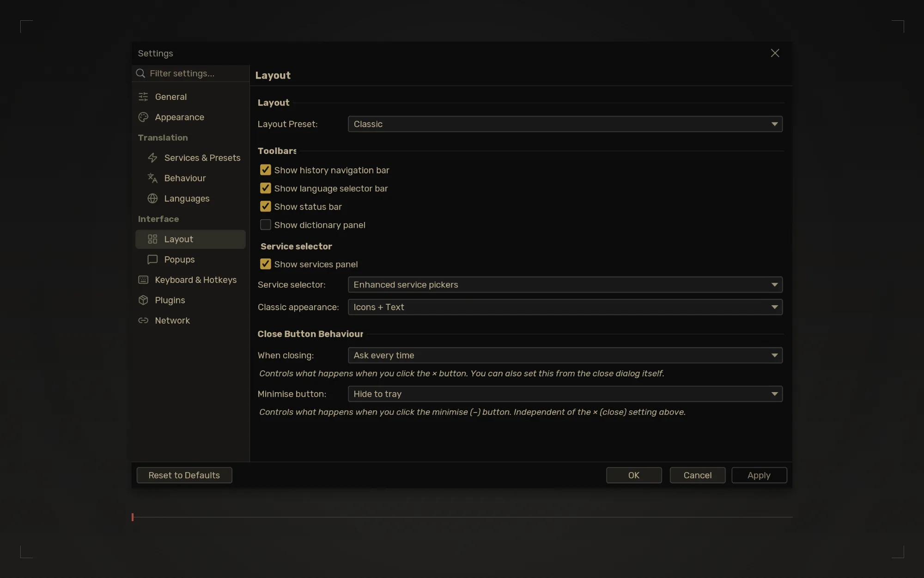Go to Appearance settings
Image resolution: width=924 pixels, height=578 pixels.
[x=190, y=117]
